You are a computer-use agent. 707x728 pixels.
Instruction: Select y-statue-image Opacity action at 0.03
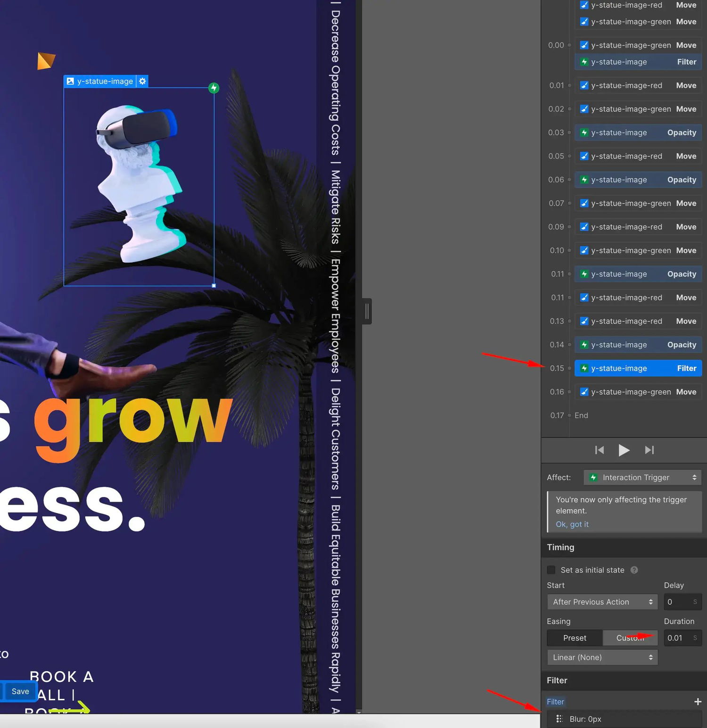click(x=638, y=132)
